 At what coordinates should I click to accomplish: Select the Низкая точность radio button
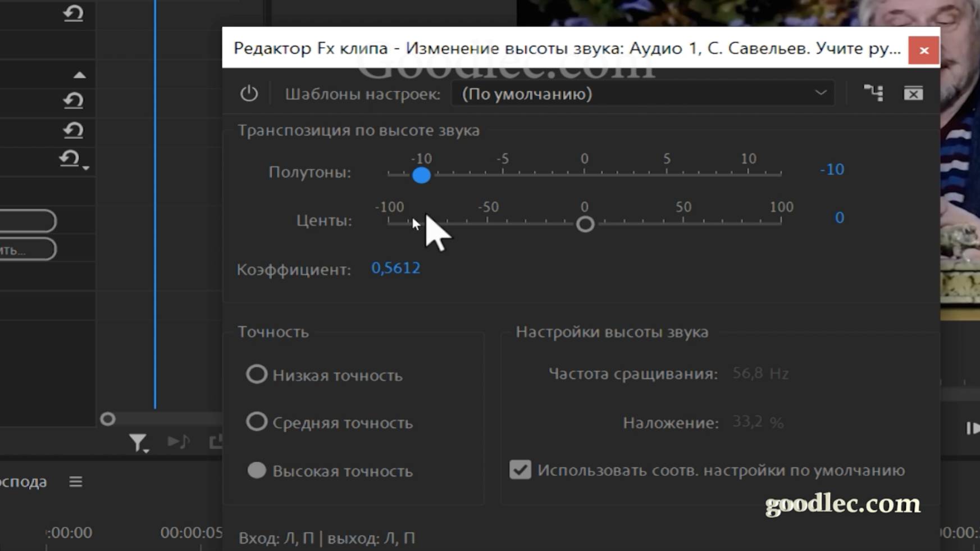point(257,374)
